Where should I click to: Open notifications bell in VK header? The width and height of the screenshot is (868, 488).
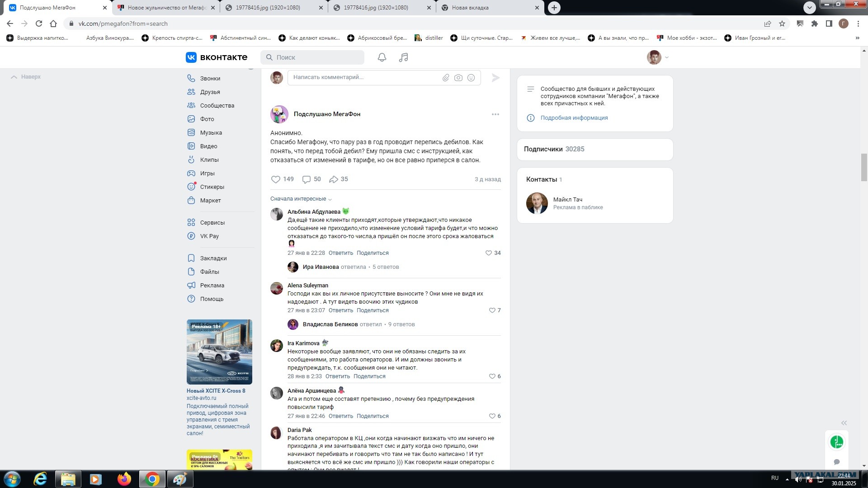click(x=382, y=57)
